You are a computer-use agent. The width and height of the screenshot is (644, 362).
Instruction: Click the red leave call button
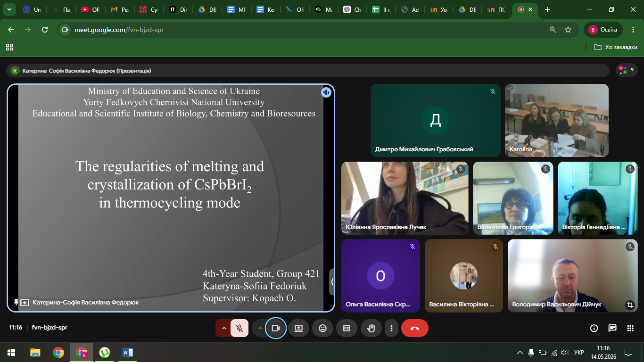pyautogui.click(x=415, y=328)
